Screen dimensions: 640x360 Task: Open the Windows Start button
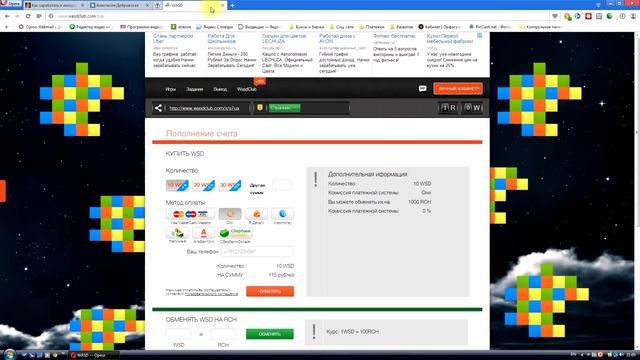[9, 354]
